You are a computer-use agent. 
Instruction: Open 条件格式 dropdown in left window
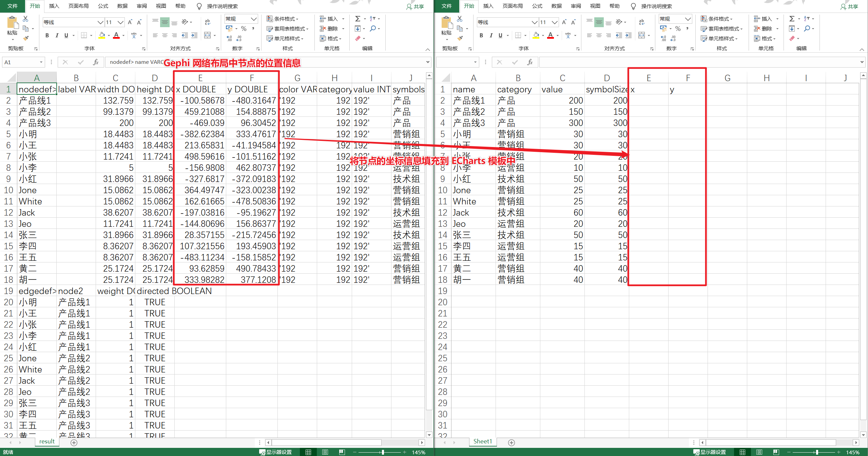pos(282,19)
